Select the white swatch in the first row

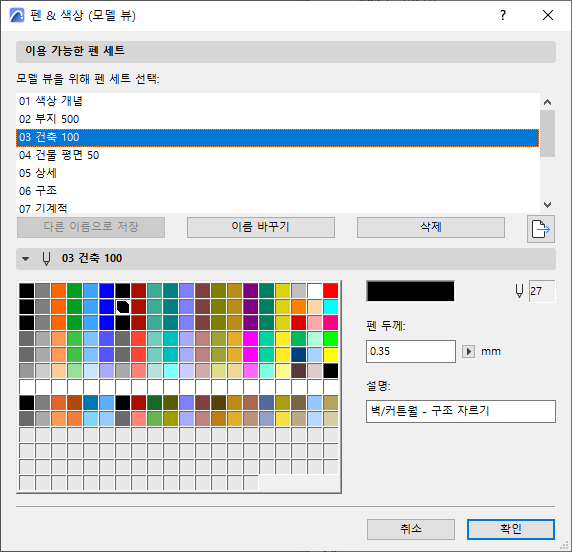[315, 291]
